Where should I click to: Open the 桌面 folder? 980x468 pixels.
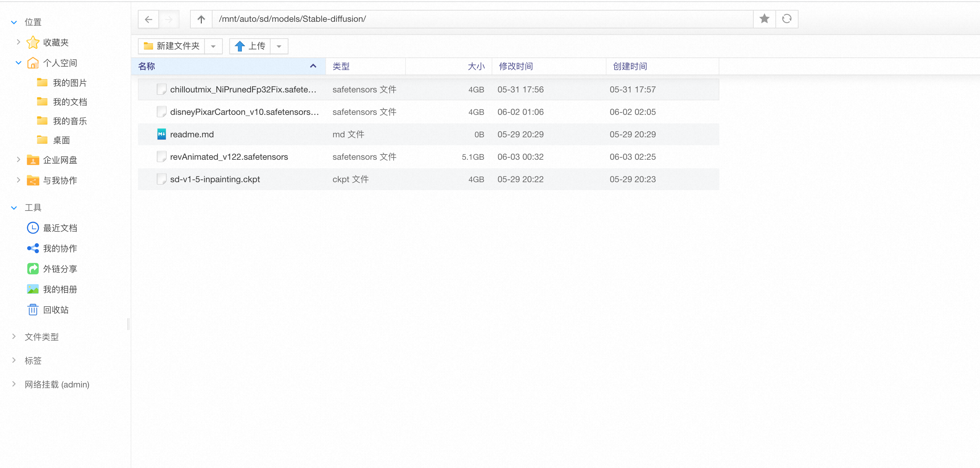pos(61,140)
